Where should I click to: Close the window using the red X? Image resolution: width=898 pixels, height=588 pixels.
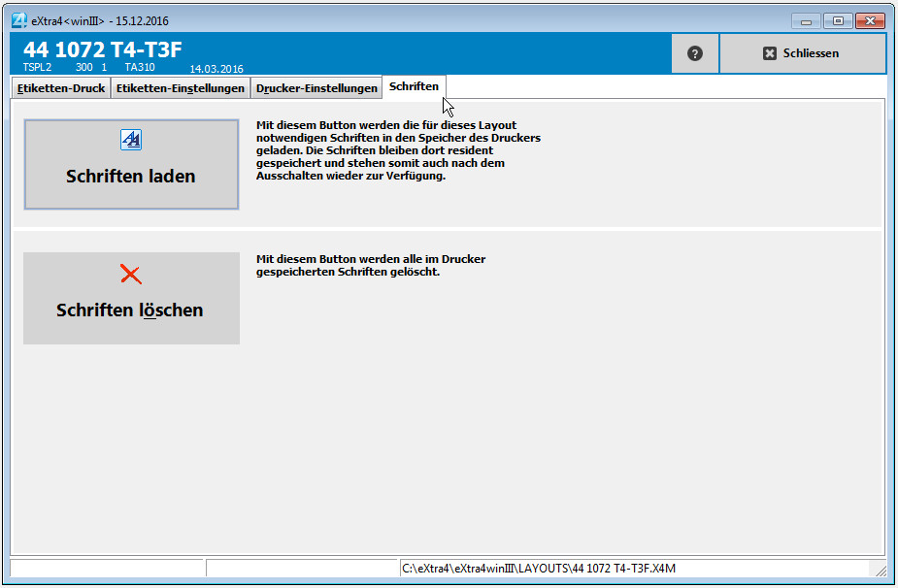[869, 20]
